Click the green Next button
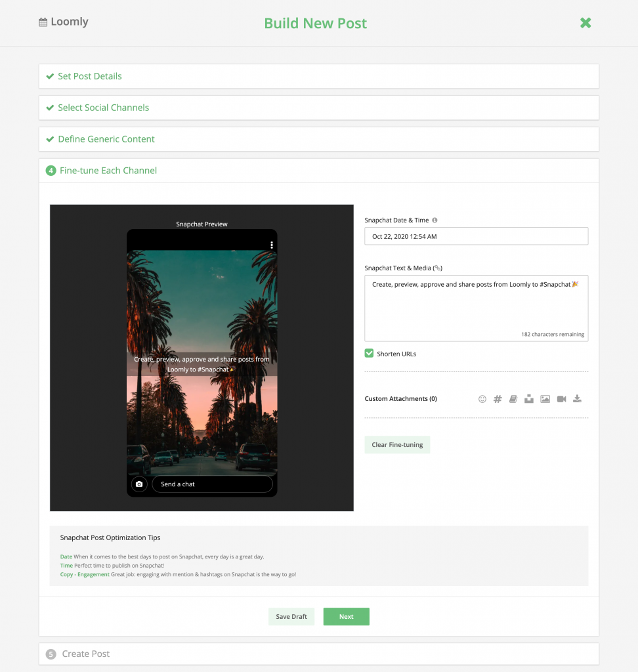The height and width of the screenshot is (672, 638). [346, 617]
